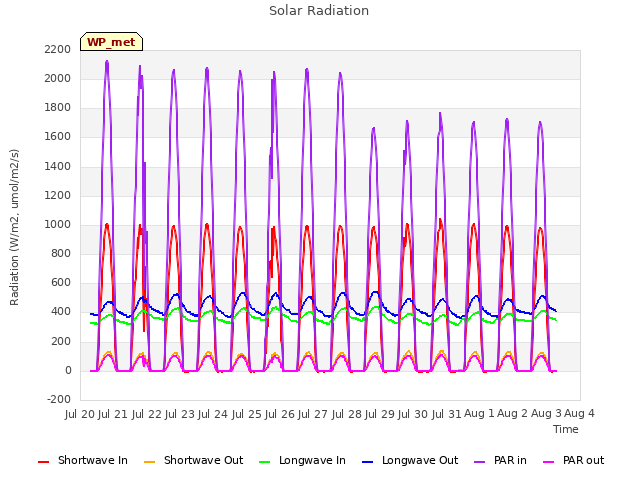Image resolution: width=640 pixels, height=480 pixels.
Task: Click the Radiation y-axis label
Action: click(x=14, y=227)
